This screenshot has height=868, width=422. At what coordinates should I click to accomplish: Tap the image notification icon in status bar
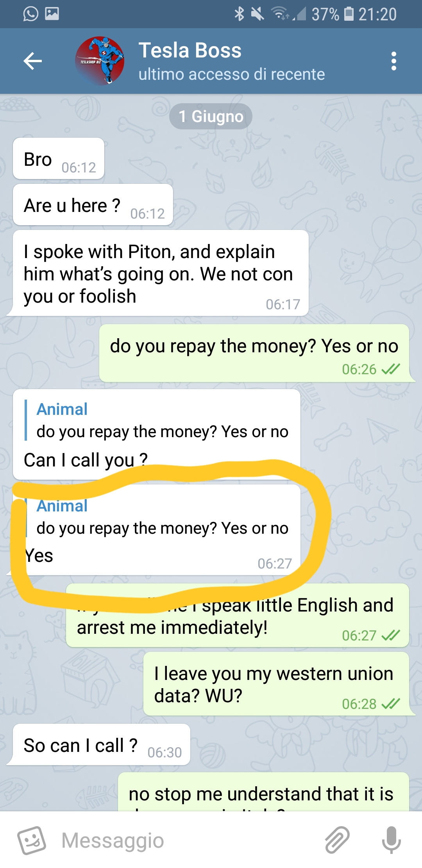coord(52,14)
